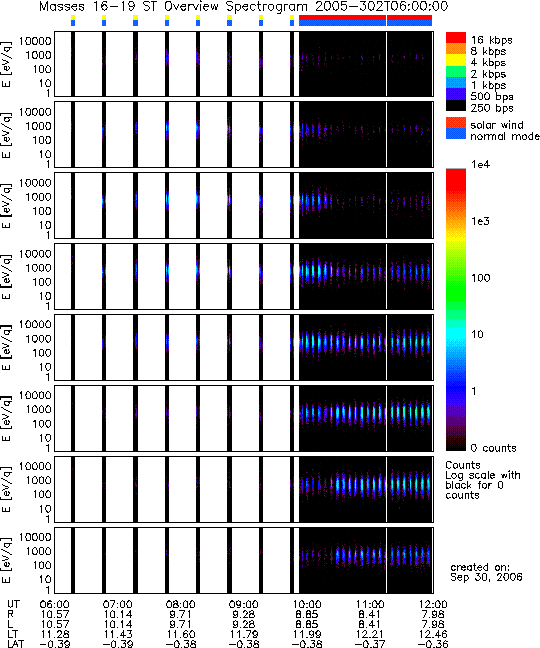Select the light blue 1 kbps legend swatch
The image size is (540, 648).
(x=456, y=83)
